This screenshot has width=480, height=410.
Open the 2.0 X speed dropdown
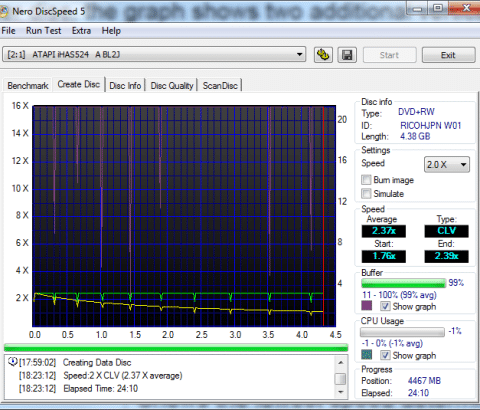pyautogui.click(x=447, y=164)
